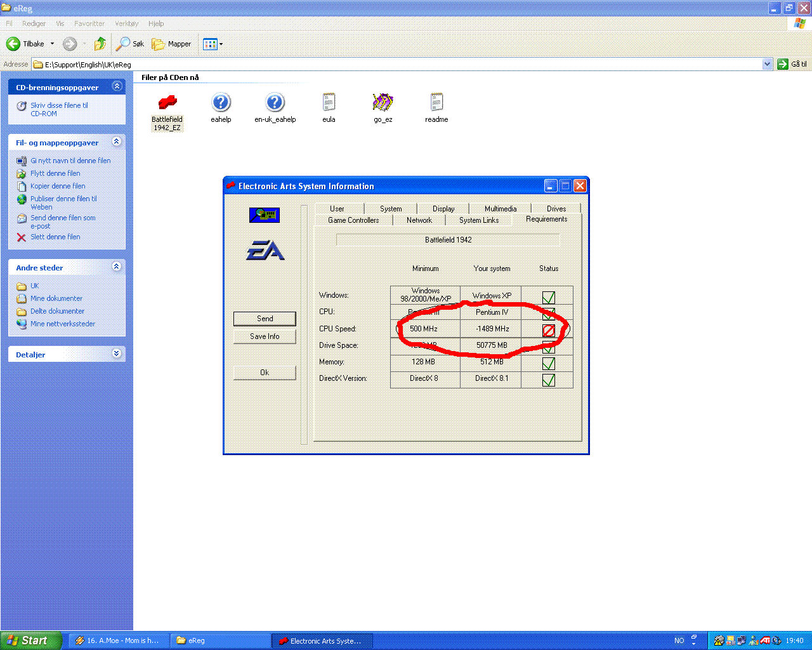Switch to the Game Controllers tab

(x=353, y=220)
